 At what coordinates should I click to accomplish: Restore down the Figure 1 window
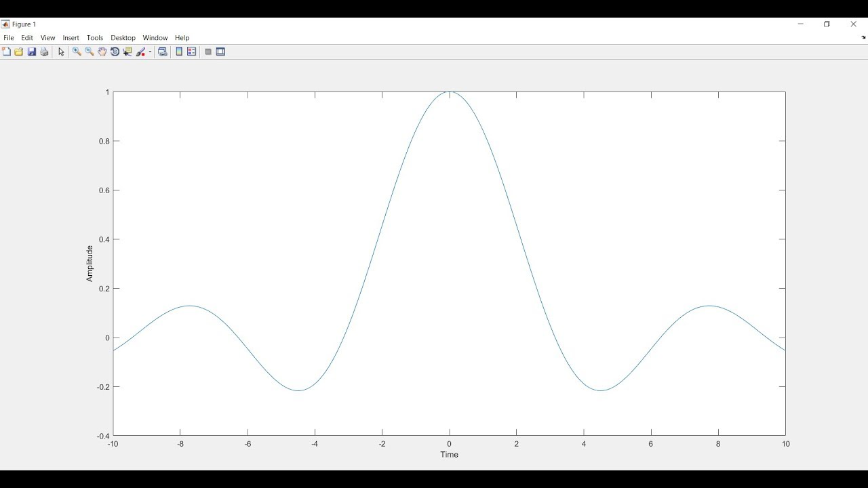click(x=827, y=24)
